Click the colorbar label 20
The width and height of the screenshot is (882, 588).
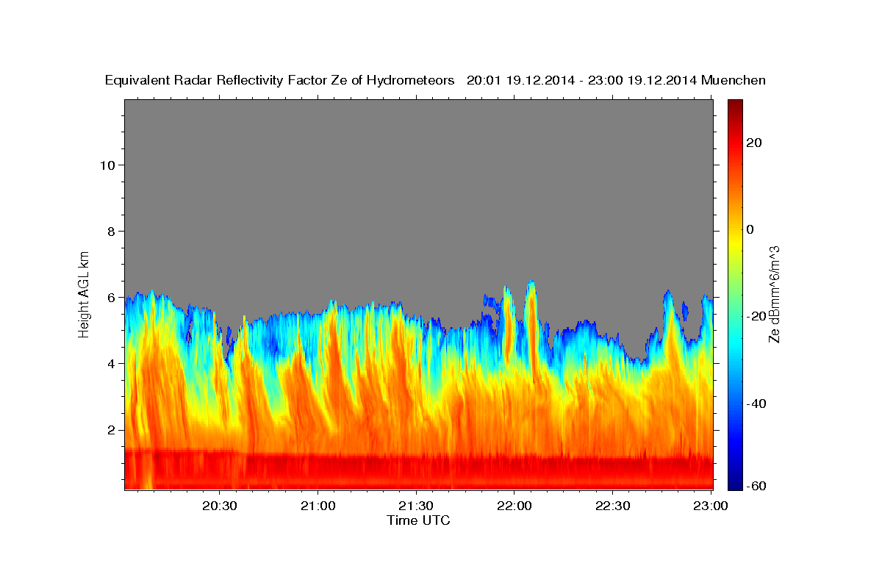tap(753, 143)
